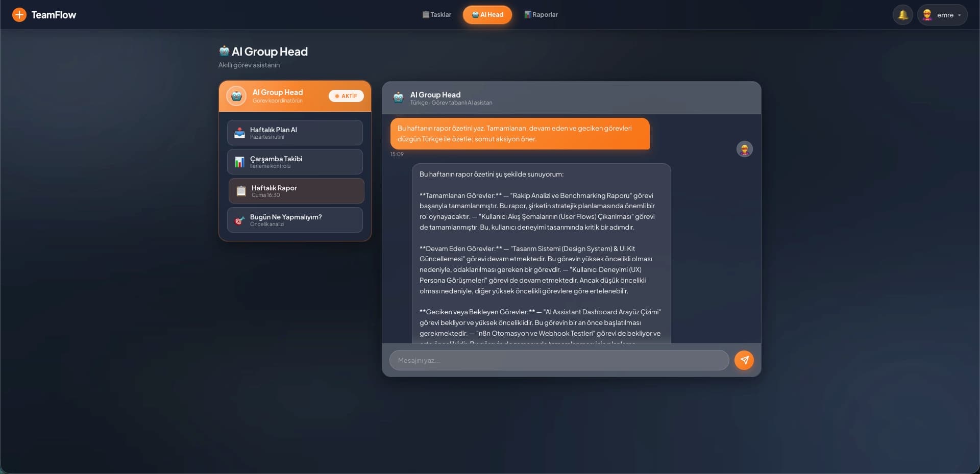Click the user avatar next to sent message
Viewport: 980px width, 474px height.
click(744, 149)
